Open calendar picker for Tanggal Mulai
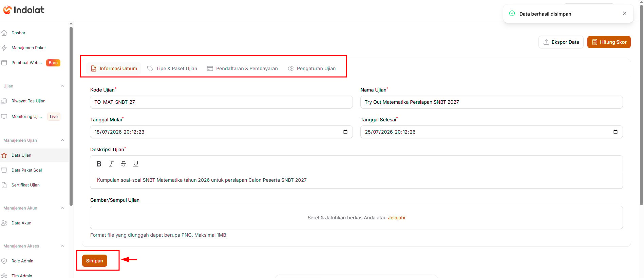This screenshot has width=644, height=278. click(345, 132)
